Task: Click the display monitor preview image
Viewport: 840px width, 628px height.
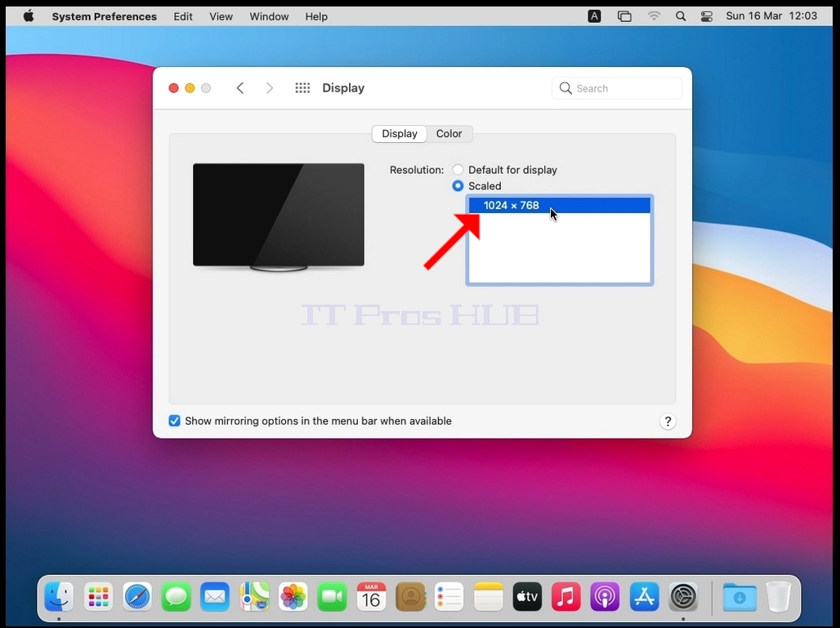Action: (x=279, y=217)
